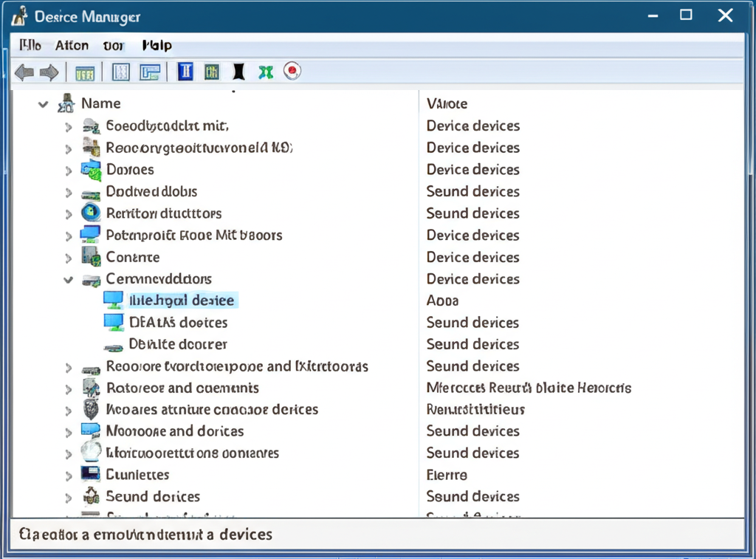Screen dimensions: 756x559
Task: Click the 'Vaiote' column header
Action: tap(447, 104)
